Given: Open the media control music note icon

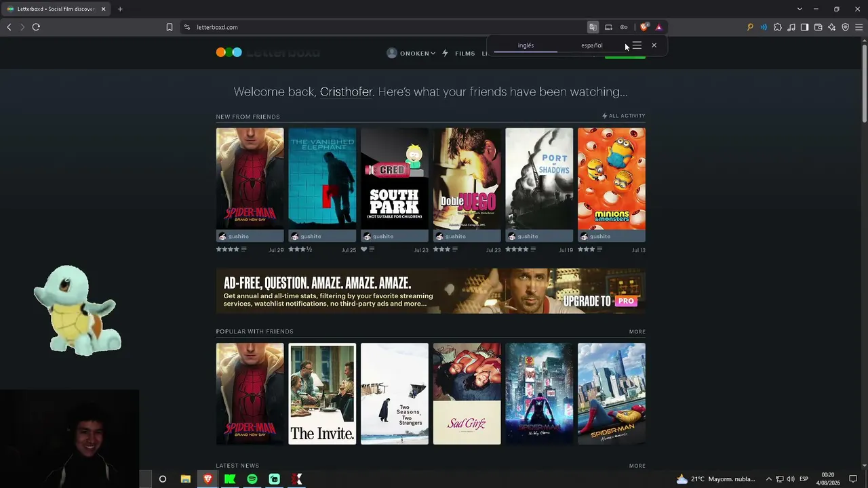Looking at the screenshot, I should 791,27.
